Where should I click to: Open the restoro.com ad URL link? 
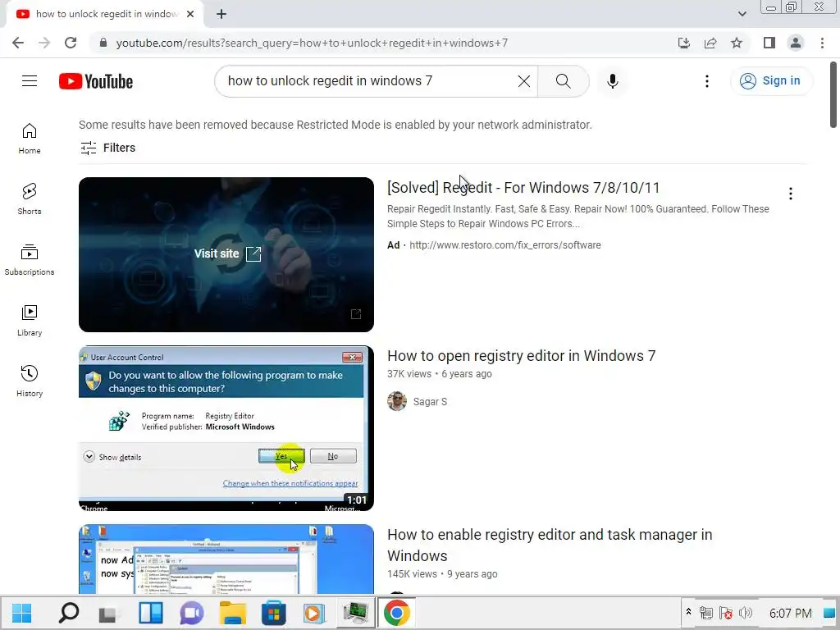click(505, 244)
